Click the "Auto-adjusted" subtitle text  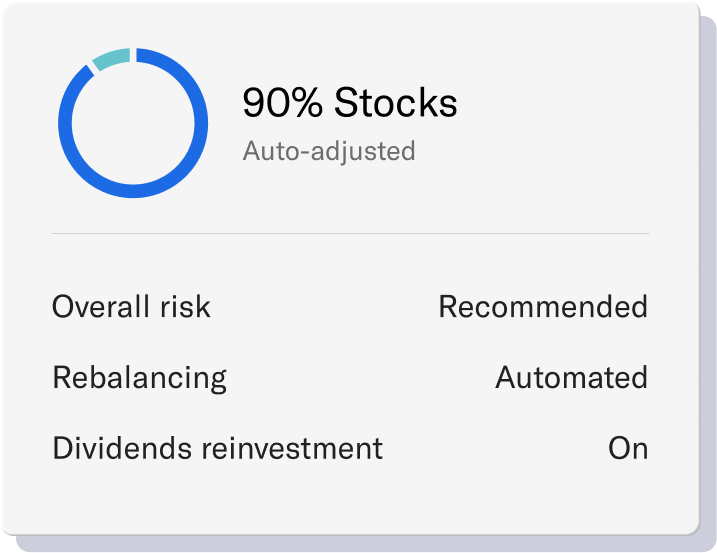click(328, 152)
